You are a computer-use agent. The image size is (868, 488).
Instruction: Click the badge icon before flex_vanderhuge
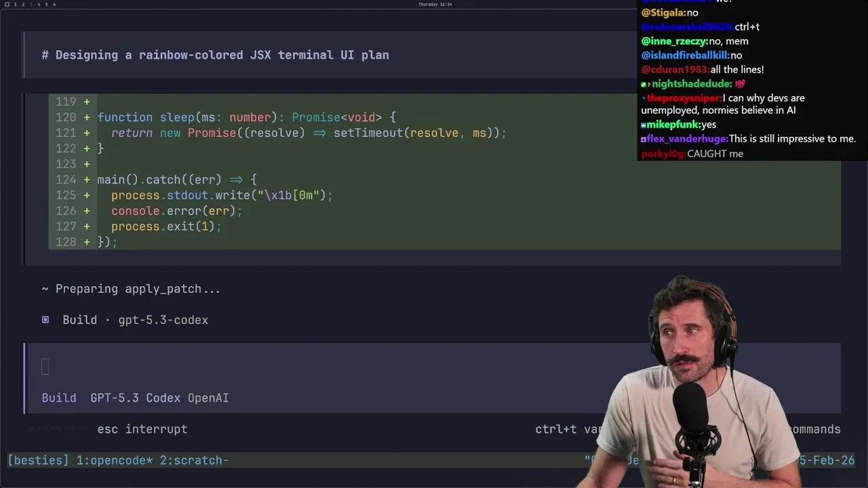(644, 140)
